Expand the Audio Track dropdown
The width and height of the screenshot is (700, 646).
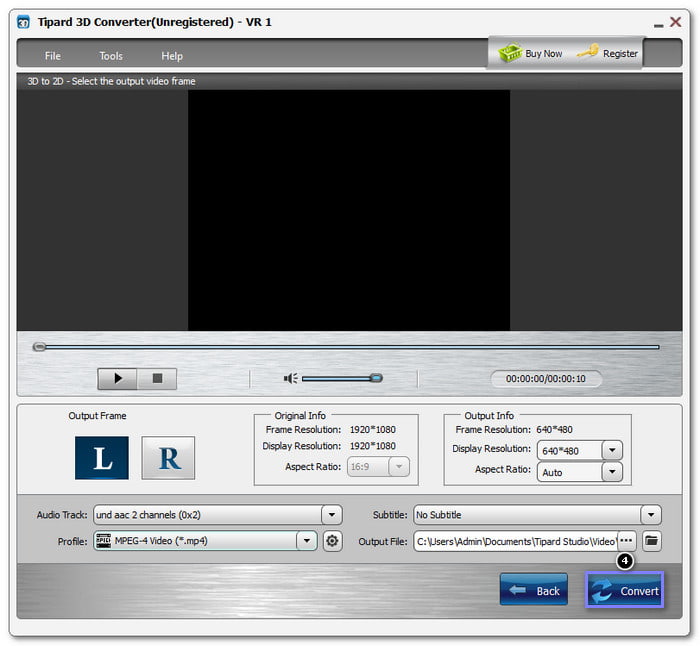pyautogui.click(x=332, y=515)
